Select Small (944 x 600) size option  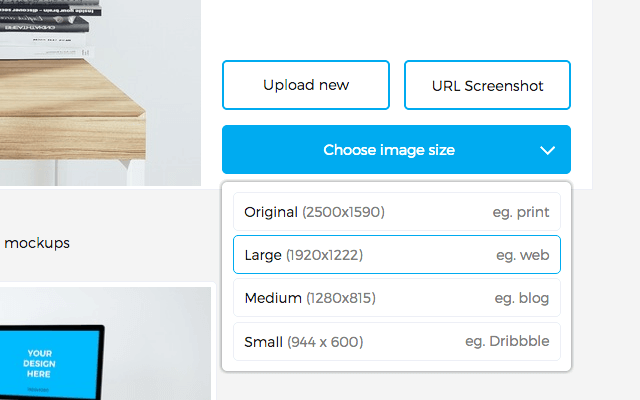click(x=397, y=342)
